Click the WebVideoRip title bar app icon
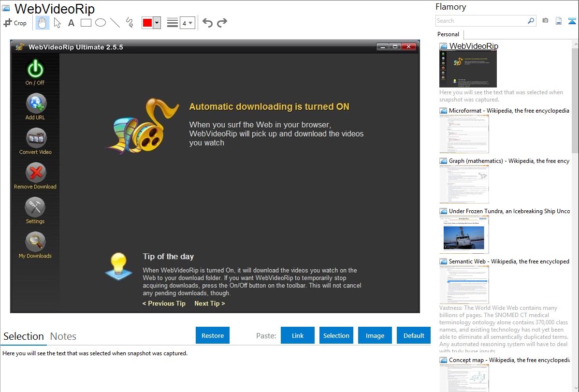This screenshot has height=392, width=579. click(x=20, y=47)
